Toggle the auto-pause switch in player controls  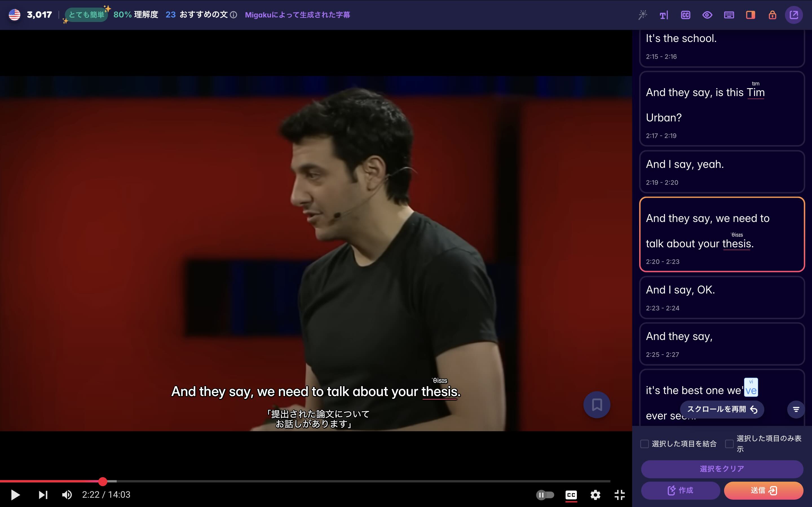(x=546, y=494)
